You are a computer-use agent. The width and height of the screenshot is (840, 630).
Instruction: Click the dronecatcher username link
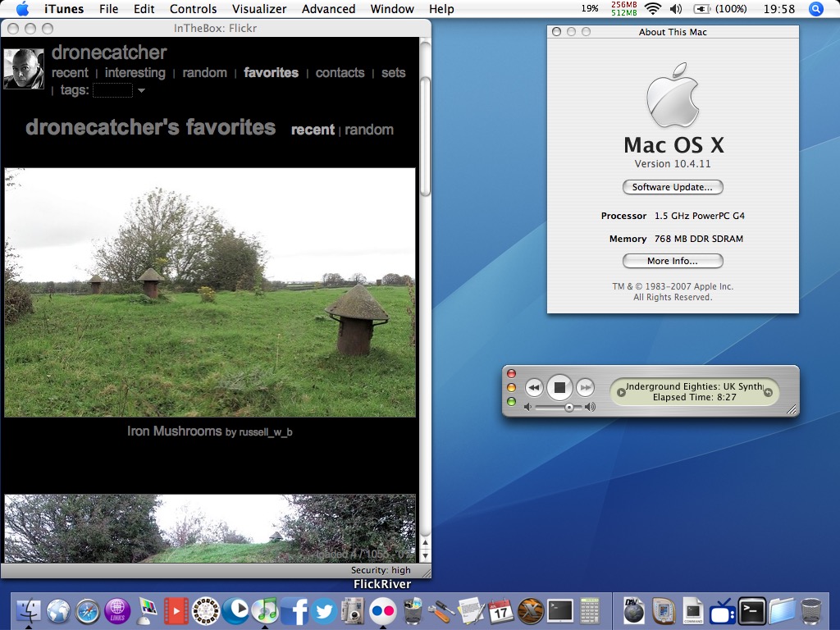109,52
